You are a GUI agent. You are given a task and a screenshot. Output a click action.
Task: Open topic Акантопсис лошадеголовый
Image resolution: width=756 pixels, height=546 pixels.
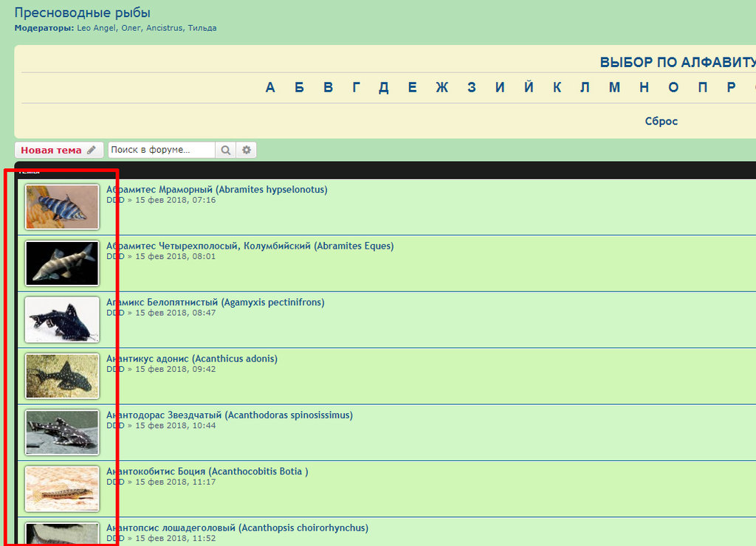pos(237,528)
